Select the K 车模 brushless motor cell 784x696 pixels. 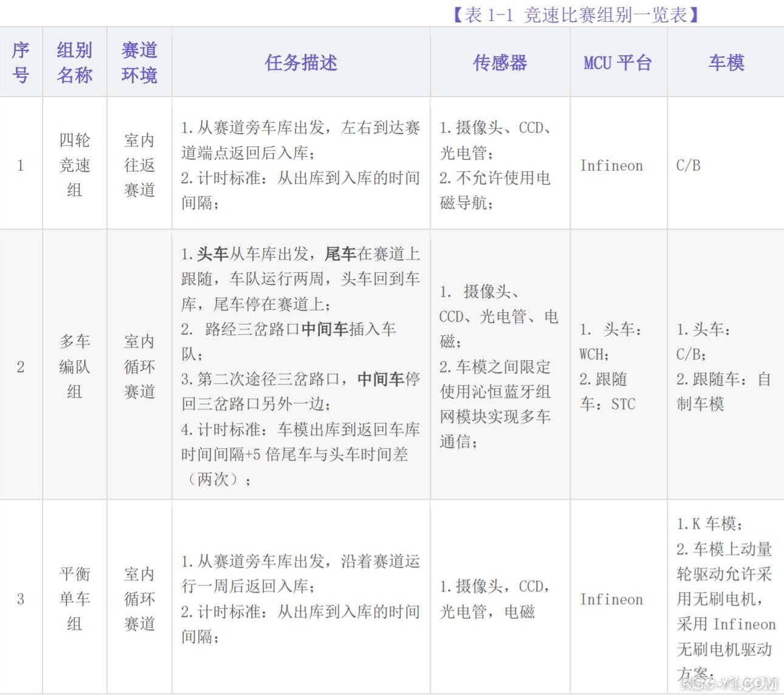725,598
